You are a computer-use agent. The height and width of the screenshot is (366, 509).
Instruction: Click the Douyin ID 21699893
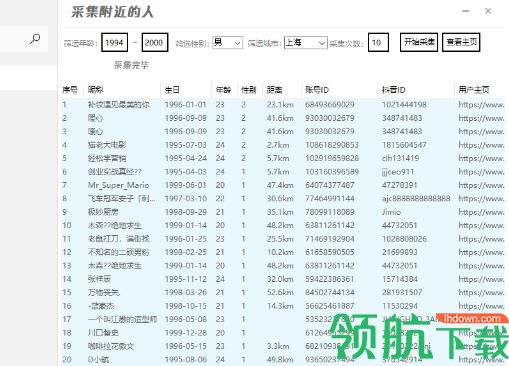399,252
